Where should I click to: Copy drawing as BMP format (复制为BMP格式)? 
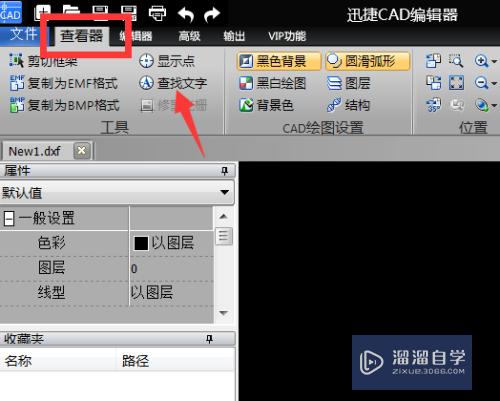click(64, 105)
